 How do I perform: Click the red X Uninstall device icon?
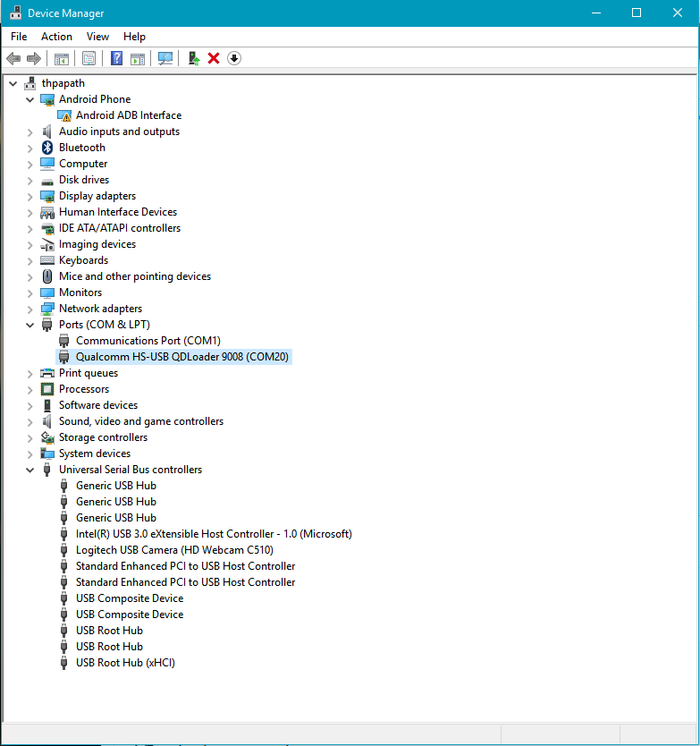[x=214, y=58]
